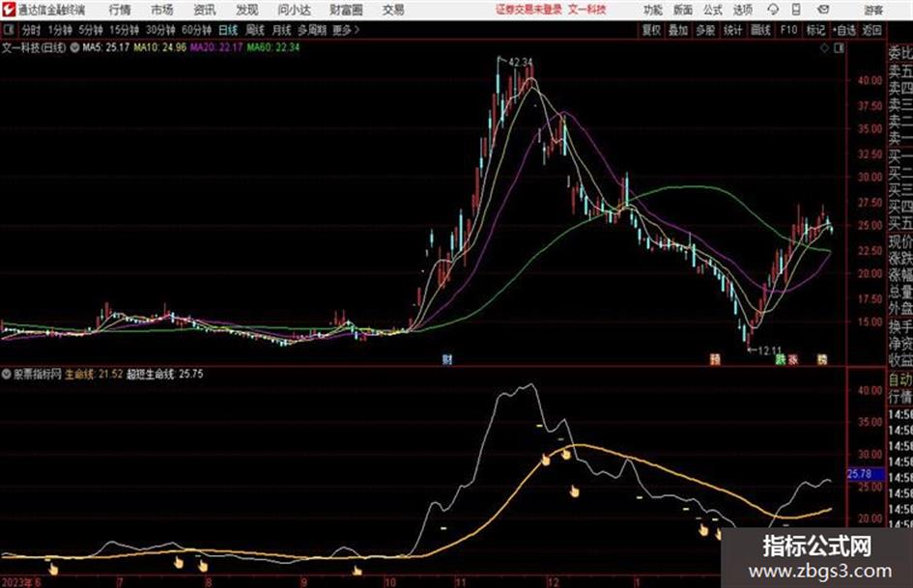Open the 发现 menu
Screen dimensions: 913x588
tap(247, 10)
